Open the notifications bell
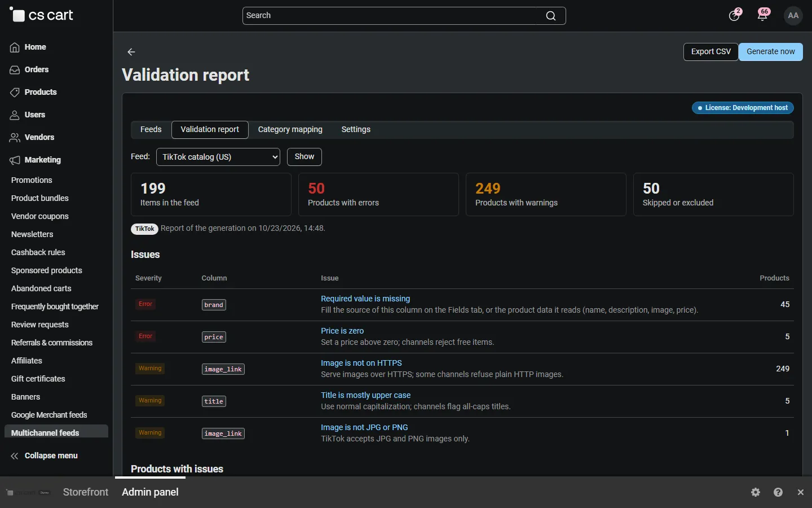 pos(763,15)
